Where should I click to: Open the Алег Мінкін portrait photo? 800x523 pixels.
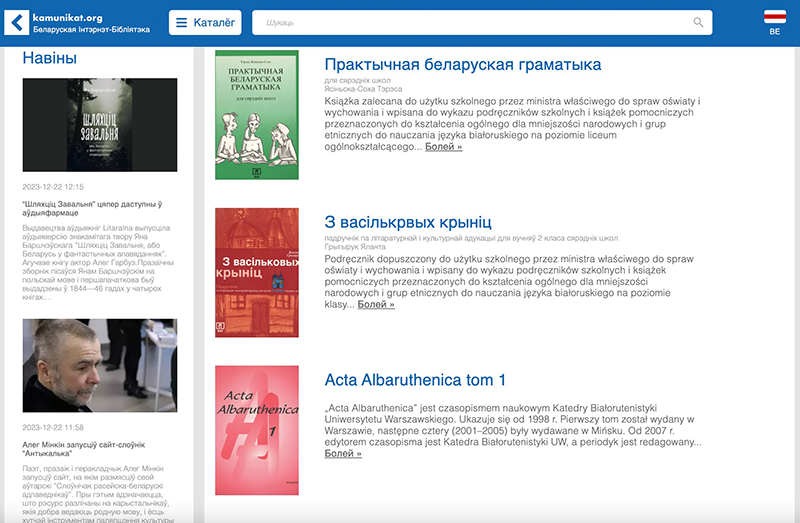(x=99, y=365)
